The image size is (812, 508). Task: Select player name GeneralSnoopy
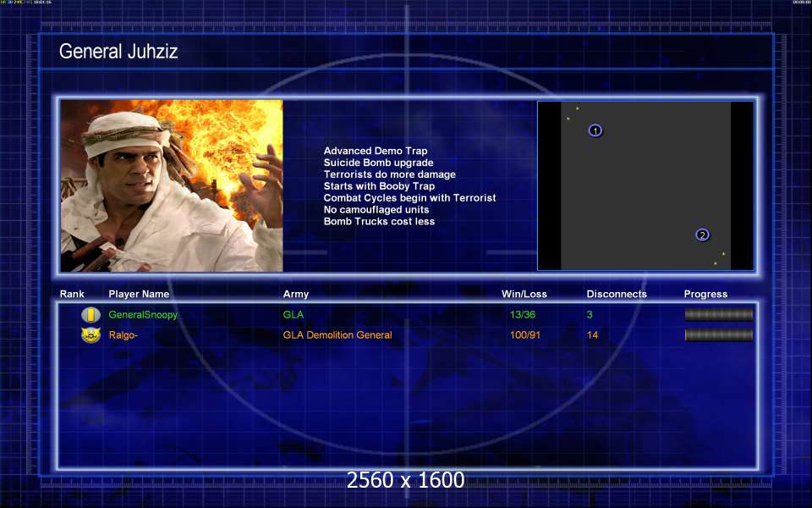[x=143, y=315]
